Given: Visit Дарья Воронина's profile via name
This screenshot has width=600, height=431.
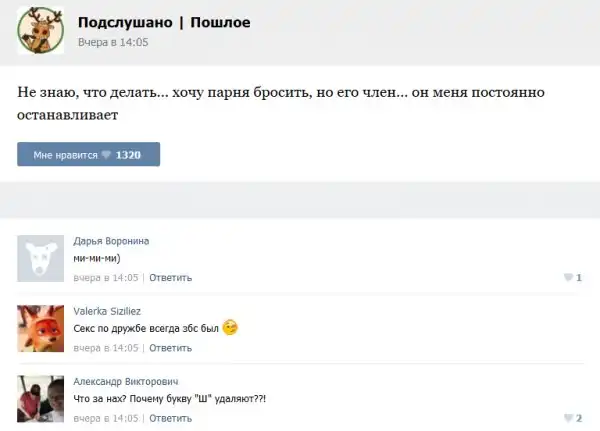Looking at the screenshot, I should (x=111, y=241).
